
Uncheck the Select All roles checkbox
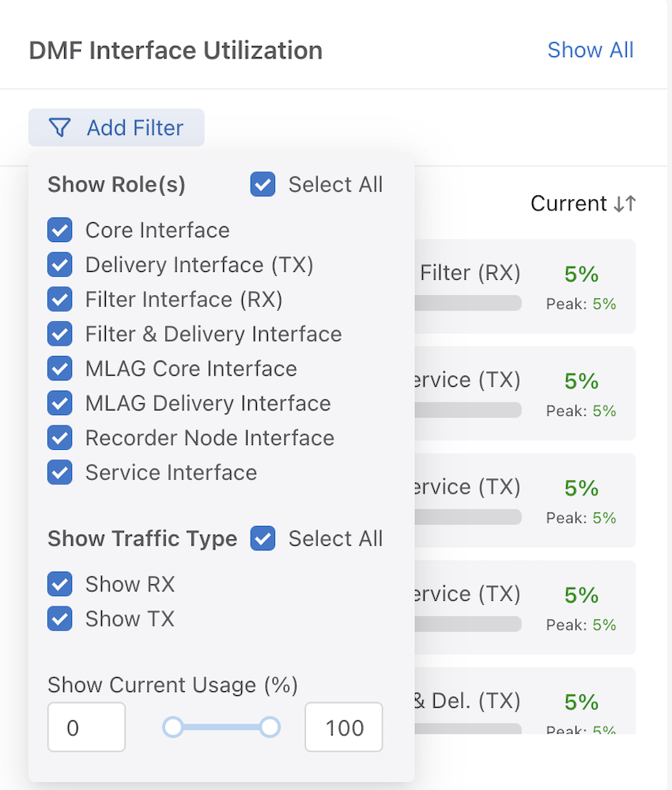[262, 184]
